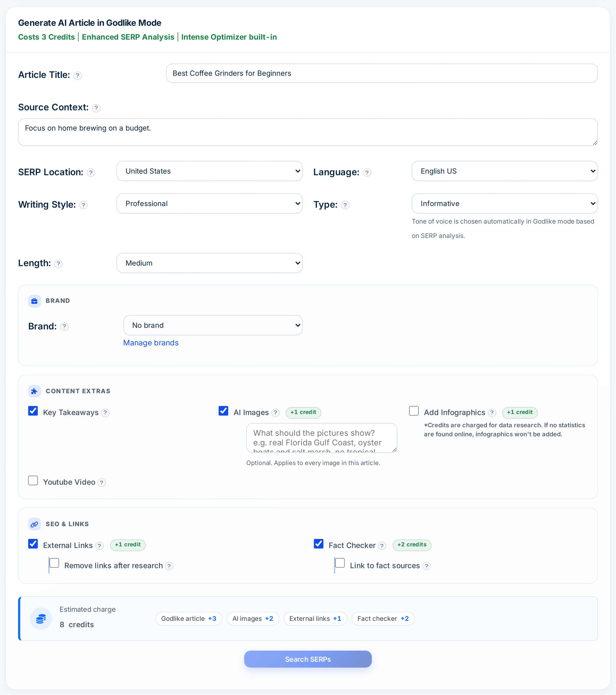The height and width of the screenshot is (695, 616).
Task: Click the help icon beside Brand label
Action: click(x=64, y=327)
